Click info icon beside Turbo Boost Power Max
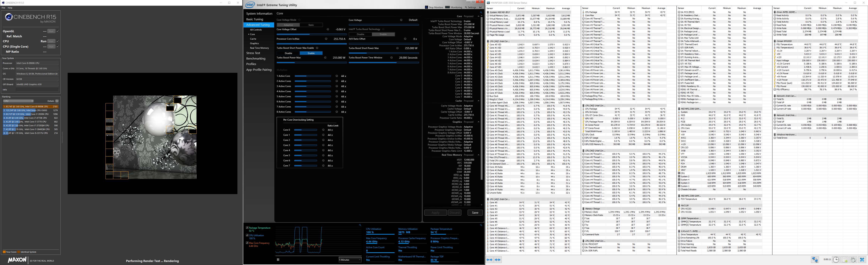 325,58
